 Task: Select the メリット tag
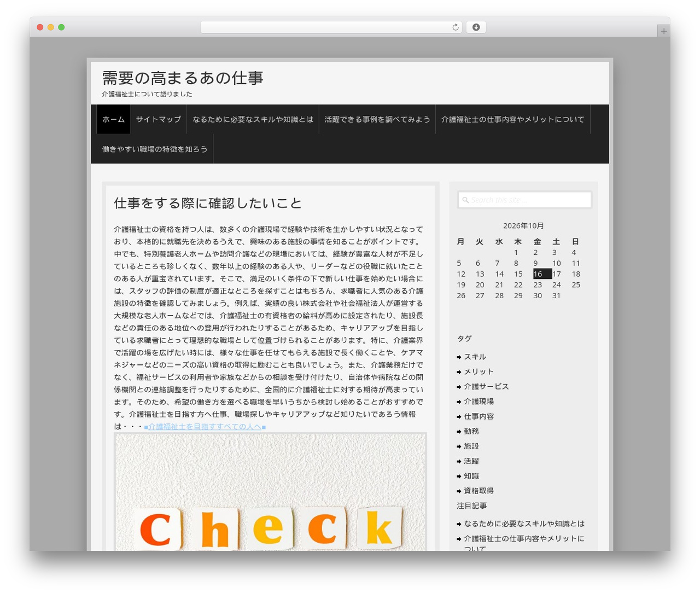[479, 371]
